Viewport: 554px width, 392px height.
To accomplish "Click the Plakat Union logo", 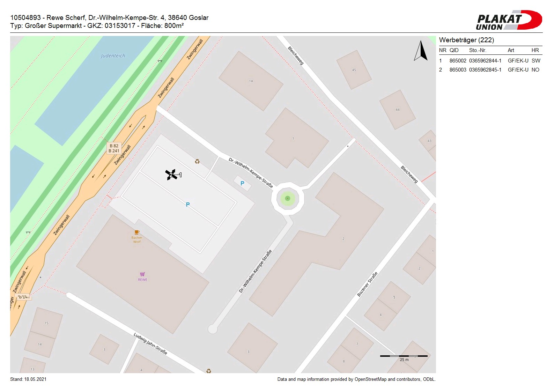I will point(509,20).
